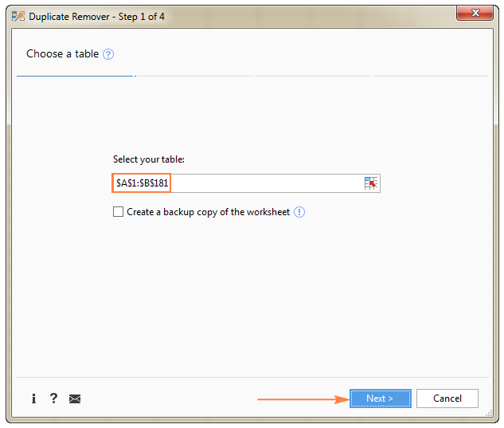
Task: Select the second step progress segment
Action: click(x=194, y=76)
